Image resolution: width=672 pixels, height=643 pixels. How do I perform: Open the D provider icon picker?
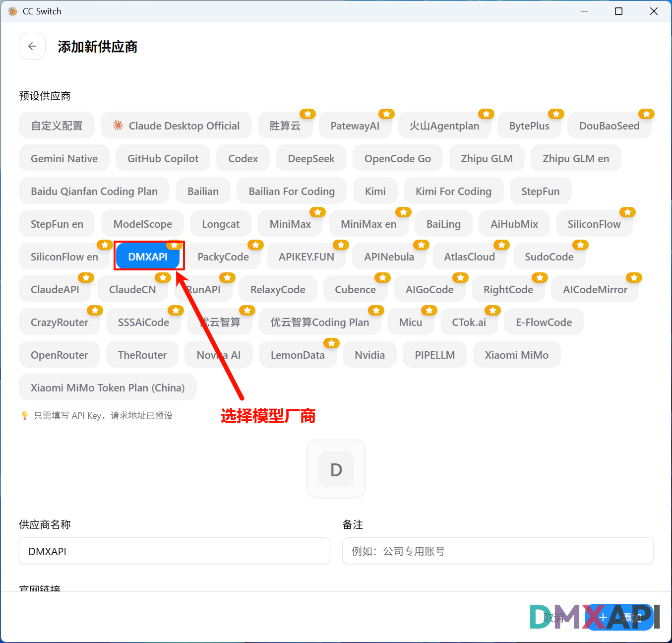(x=336, y=469)
